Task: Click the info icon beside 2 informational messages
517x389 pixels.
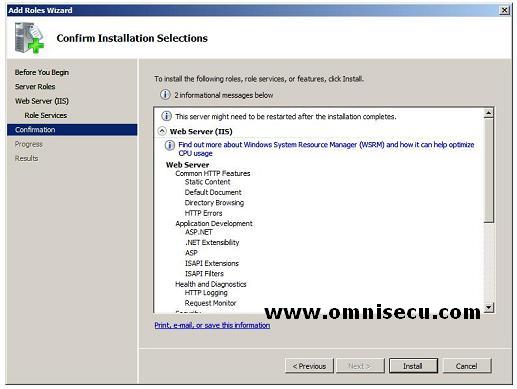Action: (165, 95)
